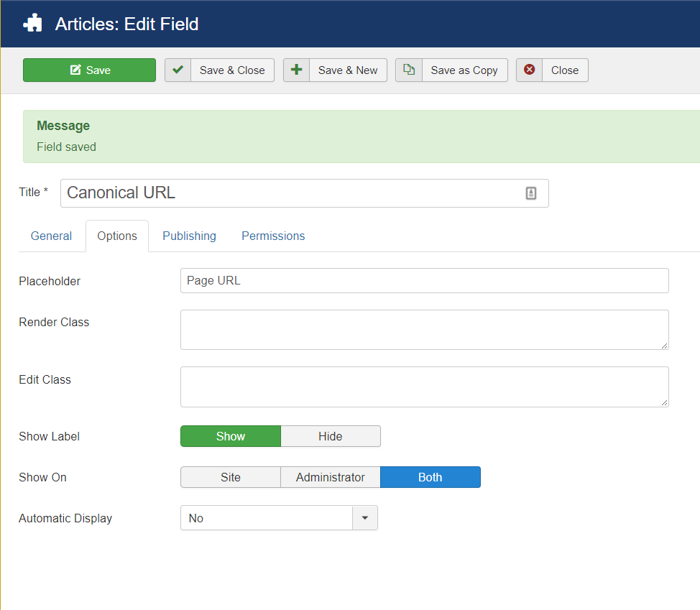Viewport: 700px width, 610px height.
Task: Click the checkmark icon on Save & Close
Action: [178, 70]
